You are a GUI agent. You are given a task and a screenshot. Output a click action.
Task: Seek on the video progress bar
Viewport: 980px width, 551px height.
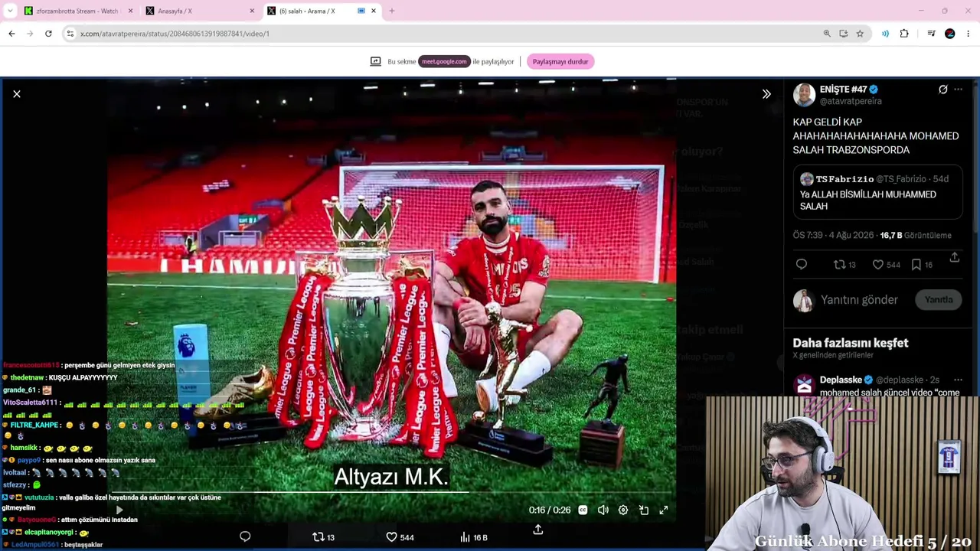[390, 492]
